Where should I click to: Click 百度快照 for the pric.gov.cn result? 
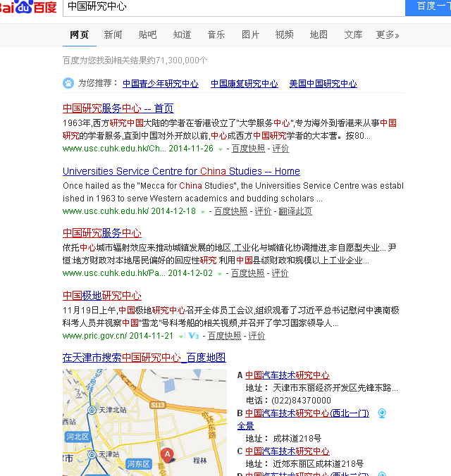click(x=224, y=336)
